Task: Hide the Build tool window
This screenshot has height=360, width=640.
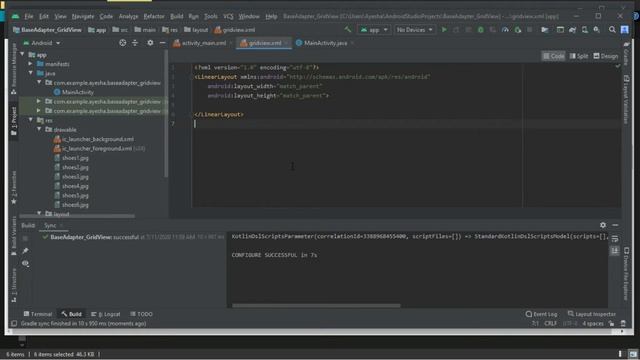Action: (x=615, y=225)
